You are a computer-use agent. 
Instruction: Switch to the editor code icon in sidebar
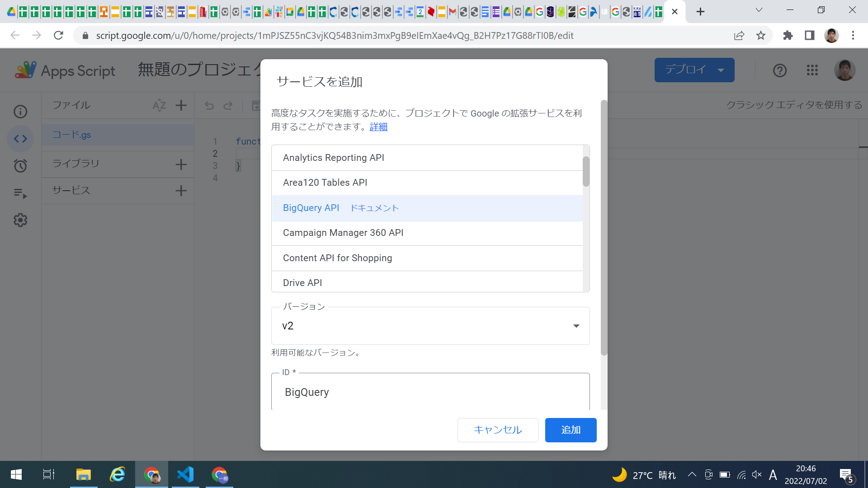pos(20,139)
